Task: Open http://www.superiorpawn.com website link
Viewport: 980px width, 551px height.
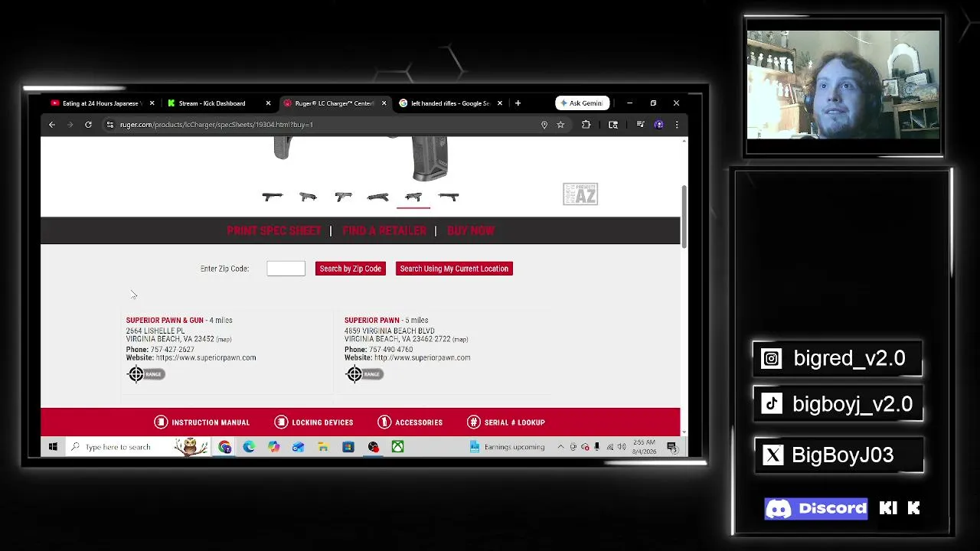Action: click(423, 357)
